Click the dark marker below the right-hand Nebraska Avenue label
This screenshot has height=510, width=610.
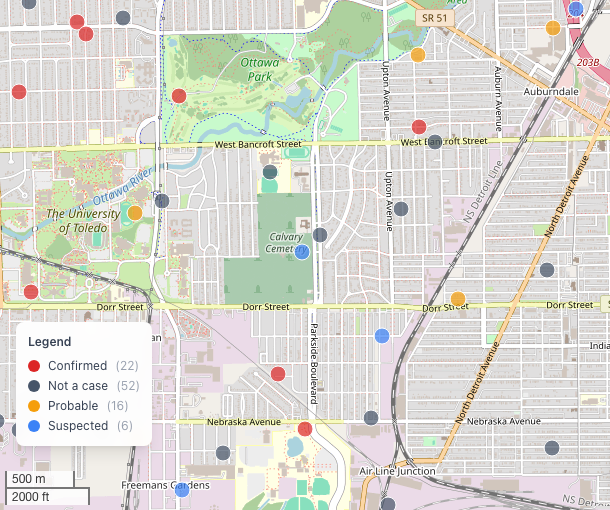552,448
